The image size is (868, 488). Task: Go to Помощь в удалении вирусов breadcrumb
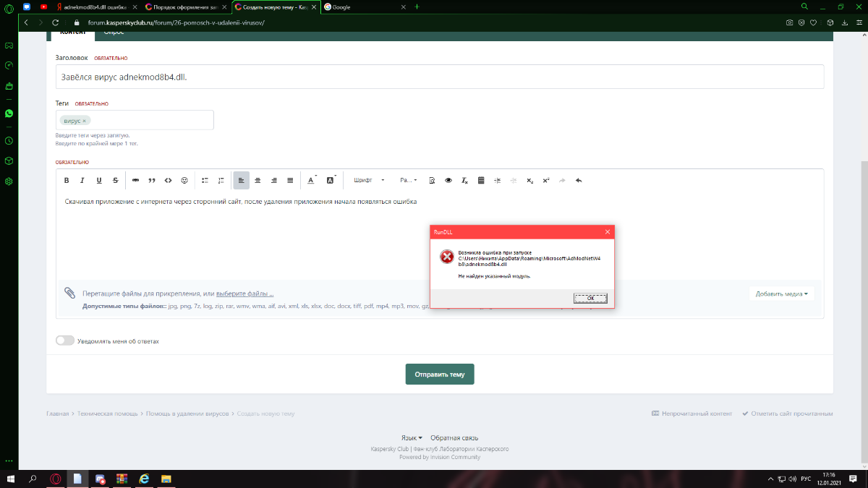[x=188, y=414]
